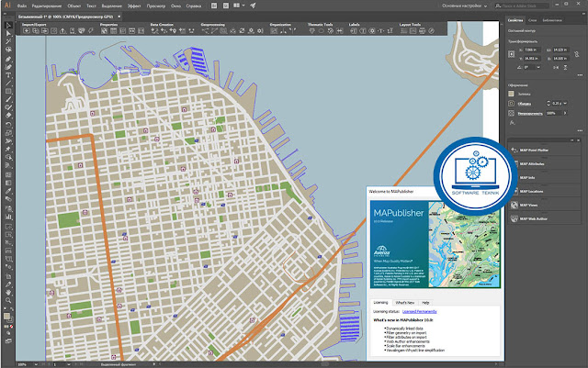Image resolution: width=588 pixels, height=368 pixels.
Task: Open the Эффект menu
Action: click(x=134, y=6)
